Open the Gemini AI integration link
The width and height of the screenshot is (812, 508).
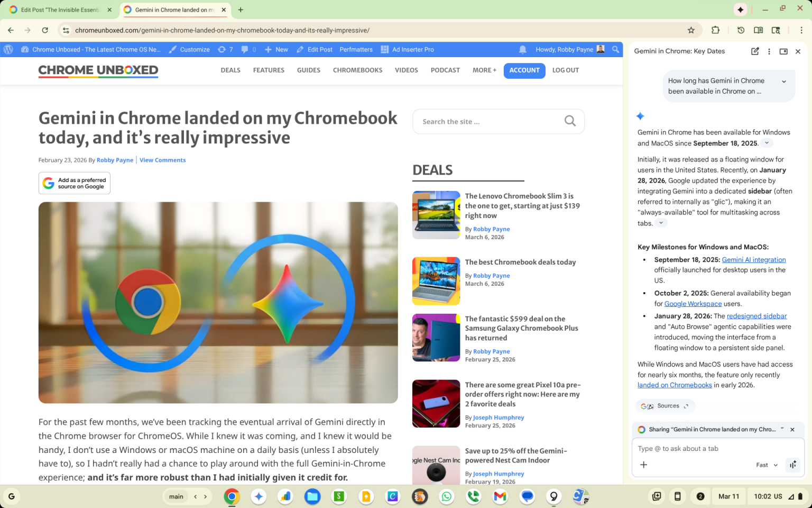(754, 259)
